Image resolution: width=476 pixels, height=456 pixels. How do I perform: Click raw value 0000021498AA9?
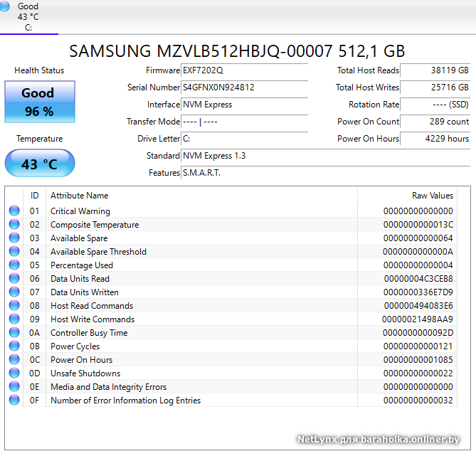[418, 319]
